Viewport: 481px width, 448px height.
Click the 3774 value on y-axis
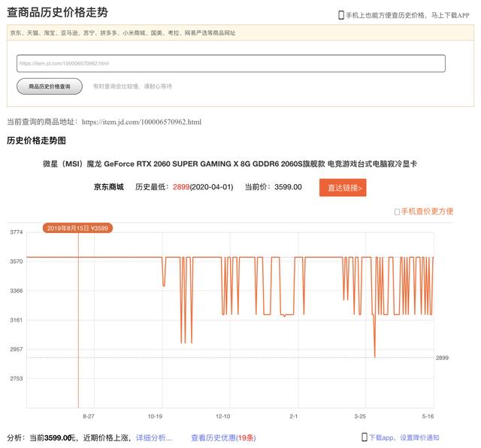click(x=17, y=232)
